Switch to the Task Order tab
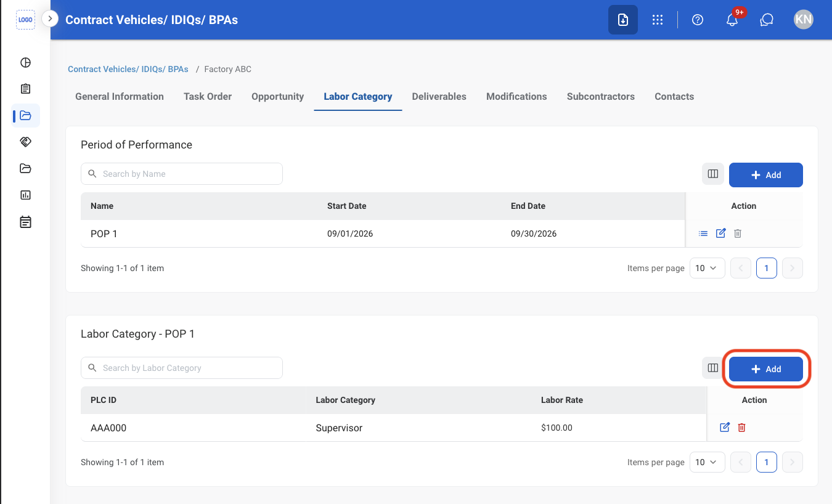The width and height of the screenshot is (832, 504). (x=208, y=97)
